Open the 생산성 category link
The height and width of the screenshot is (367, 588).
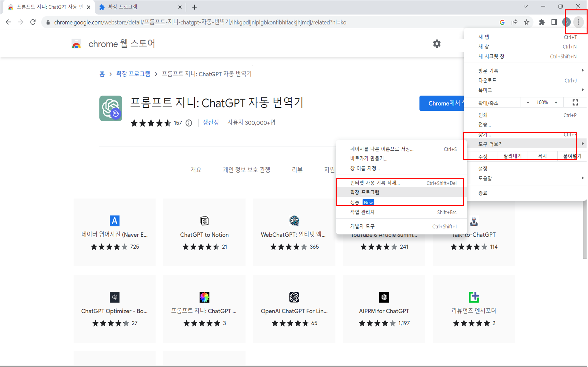tap(211, 123)
